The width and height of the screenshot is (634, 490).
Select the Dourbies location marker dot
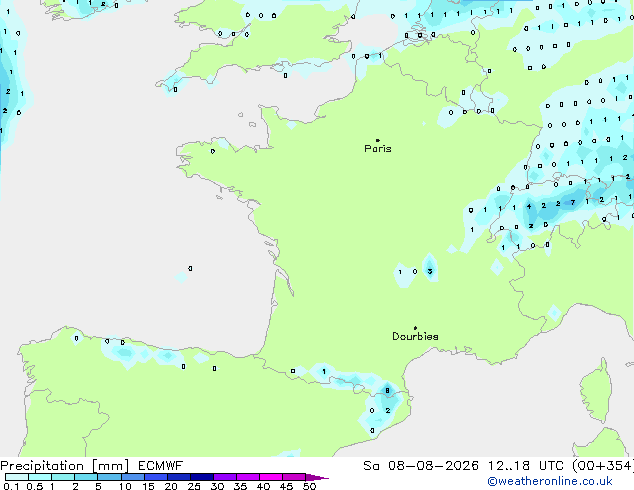point(415,328)
